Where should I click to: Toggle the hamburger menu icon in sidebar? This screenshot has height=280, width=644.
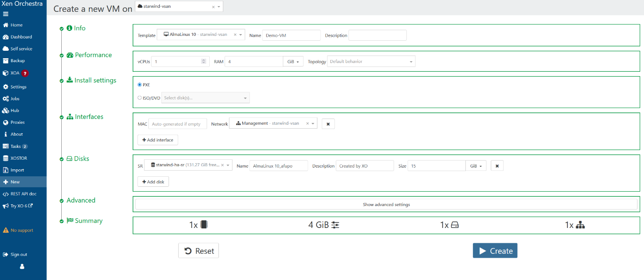[x=6, y=14]
